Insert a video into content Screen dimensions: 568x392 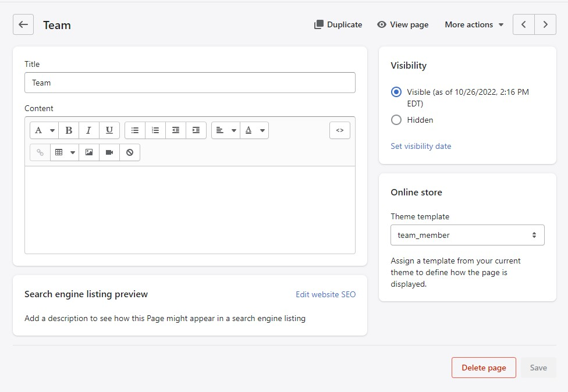coord(109,152)
